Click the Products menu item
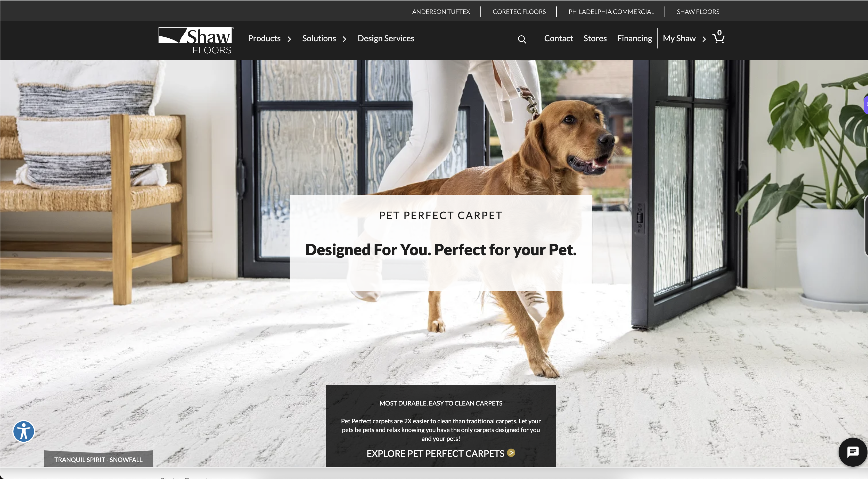This screenshot has height=479, width=868. point(264,38)
